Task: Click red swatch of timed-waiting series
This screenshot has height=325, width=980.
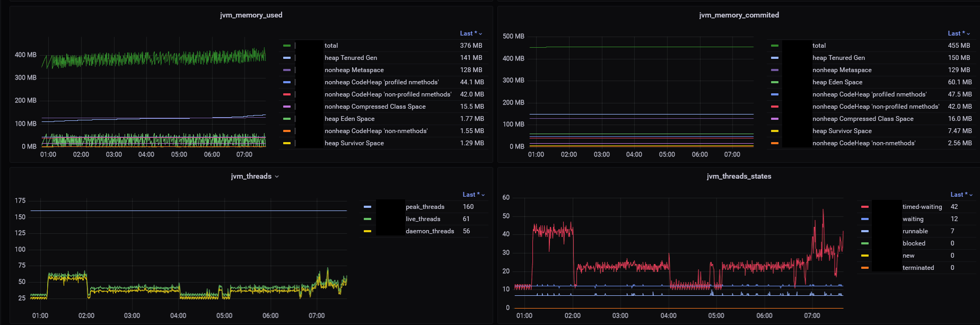Action: [x=865, y=207]
